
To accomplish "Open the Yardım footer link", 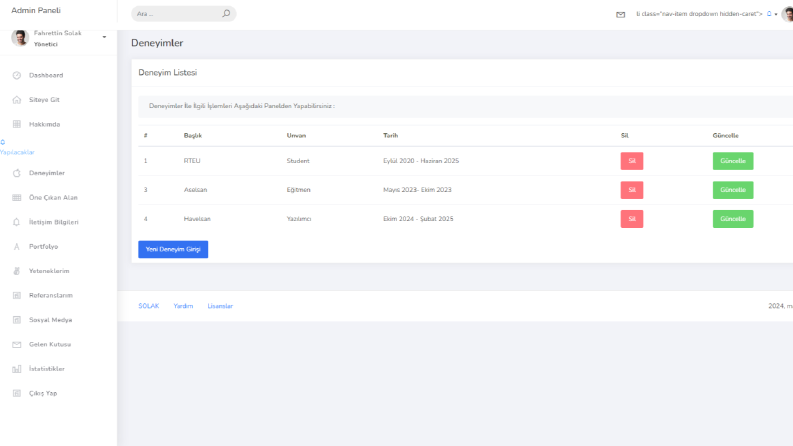I will tap(183, 306).
